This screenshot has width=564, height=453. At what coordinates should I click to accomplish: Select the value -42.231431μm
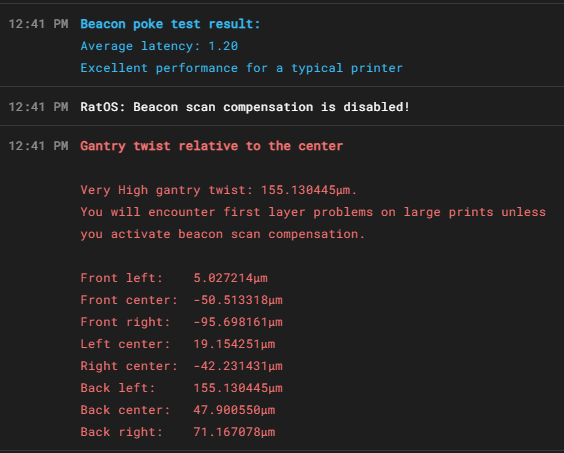click(238, 366)
